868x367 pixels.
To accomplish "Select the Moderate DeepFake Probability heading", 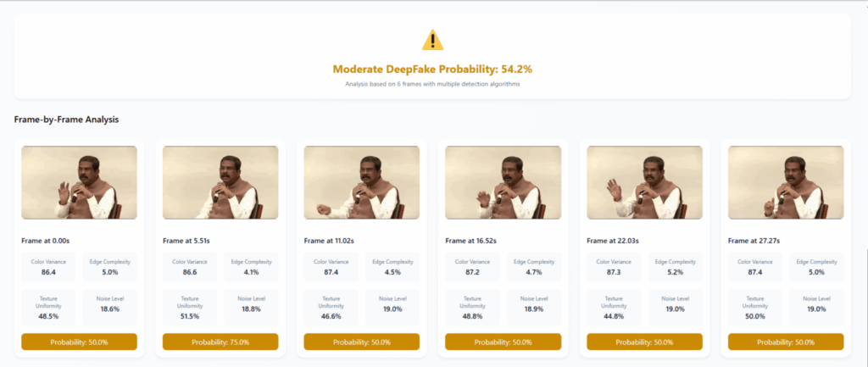I will pyautogui.click(x=433, y=69).
